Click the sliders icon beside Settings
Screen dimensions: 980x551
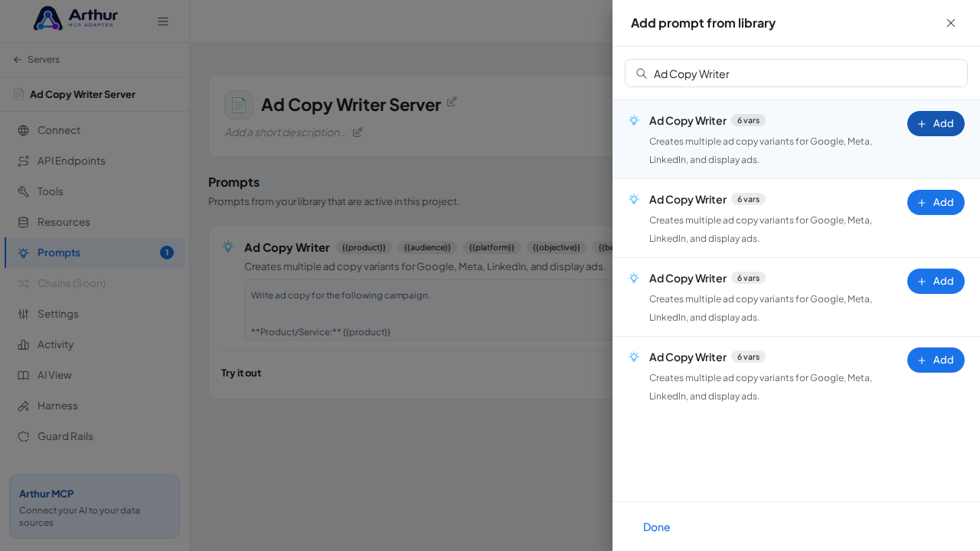(x=24, y=314)
